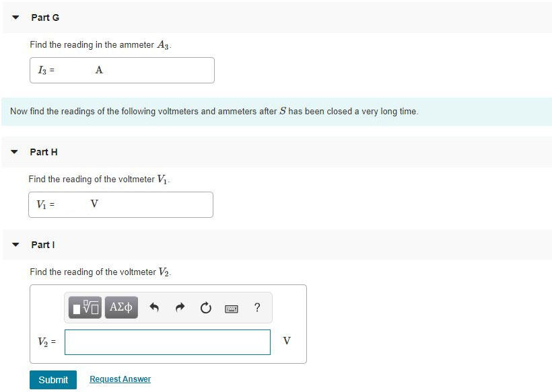
Task: Click the reset circular arrow icon
Action: click(x=205, y=308)
